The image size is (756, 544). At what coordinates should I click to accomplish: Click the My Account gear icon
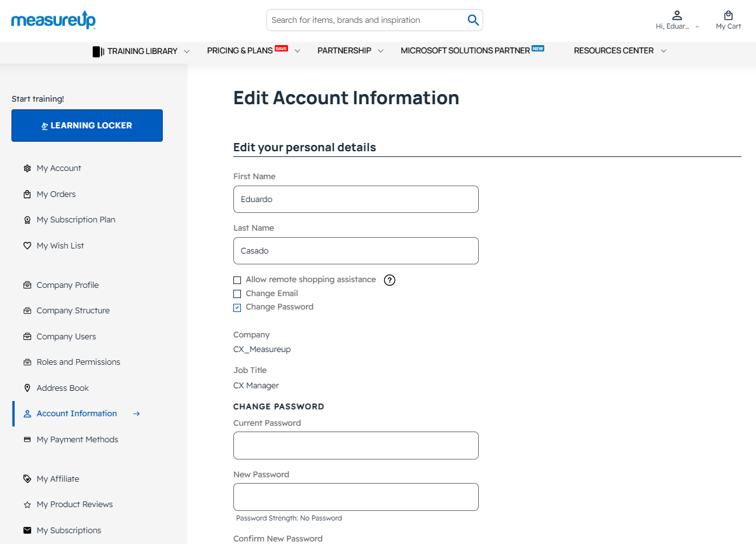tap(27, 168)
